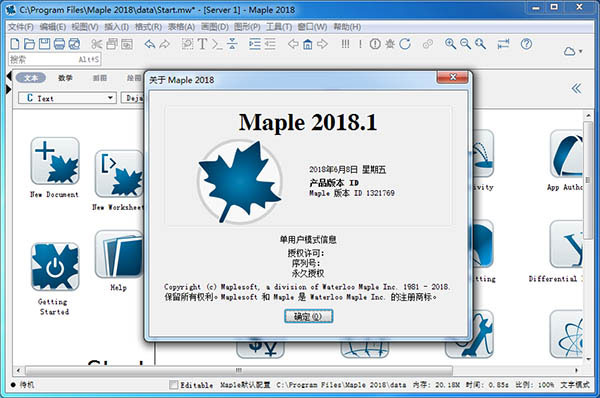Zoom out with the magnifier minus icon
Viewport: 600px width, 398px height.
(465, 44)
